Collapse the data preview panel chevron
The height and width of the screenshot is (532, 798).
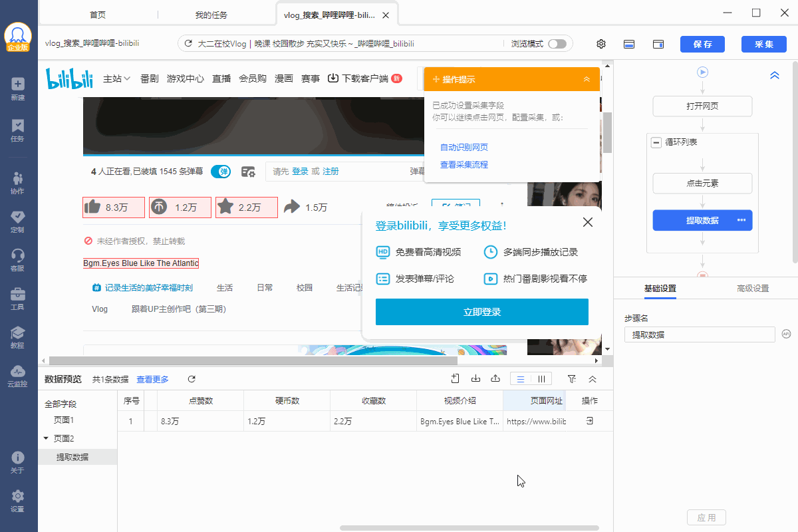tap(593, 379)
